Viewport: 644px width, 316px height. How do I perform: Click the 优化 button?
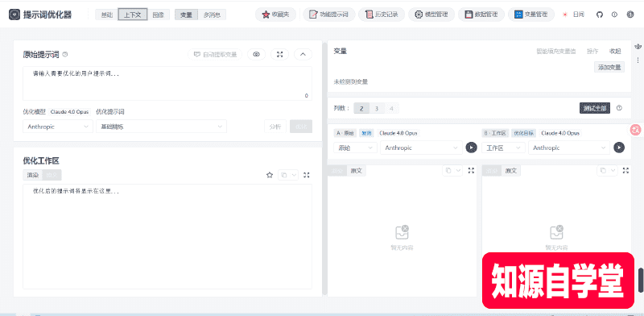(301, 127)
